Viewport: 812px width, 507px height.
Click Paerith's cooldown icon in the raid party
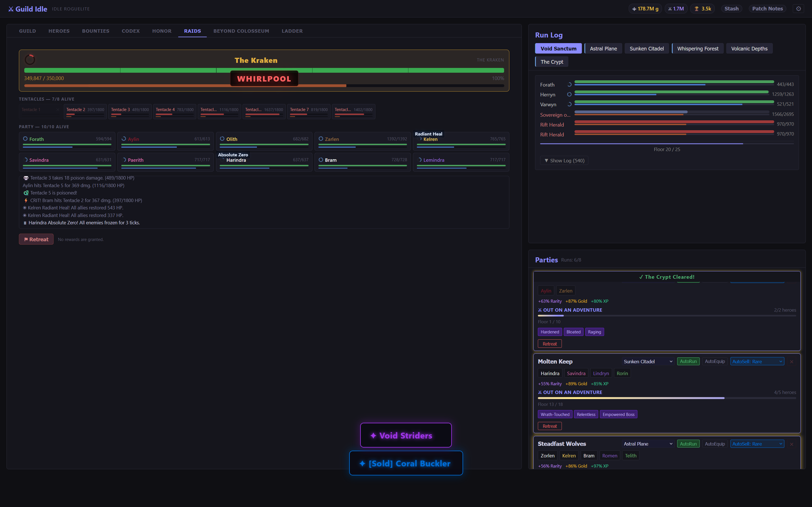point(124,160)
